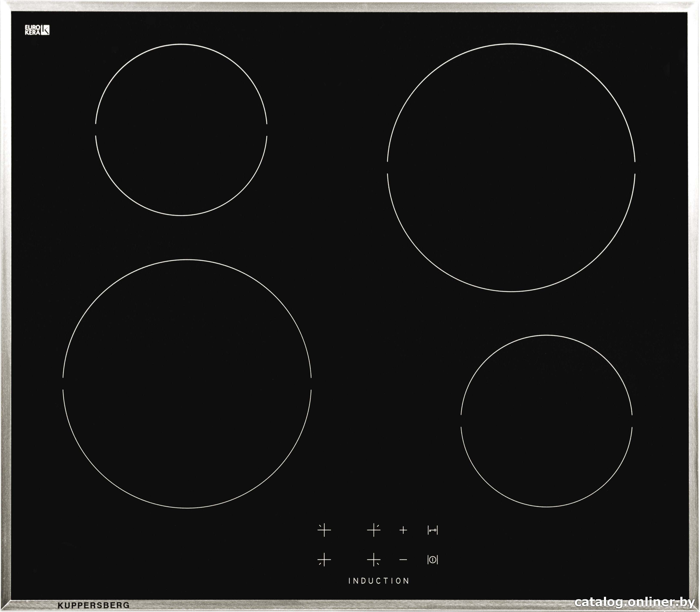Select the rear-left zone selector symbol
This screenshot has height=612, width=700.
tap(324, 530)
